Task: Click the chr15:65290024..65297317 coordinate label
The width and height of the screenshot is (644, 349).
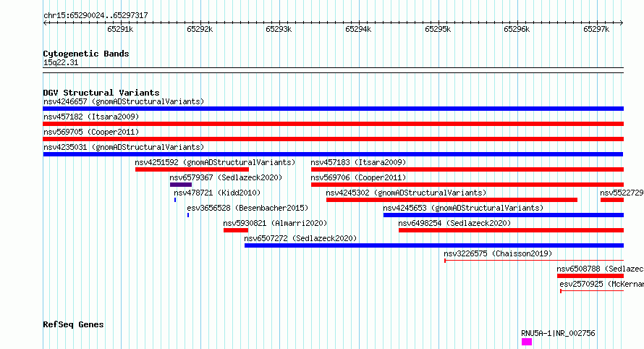Action: [96, 16]
